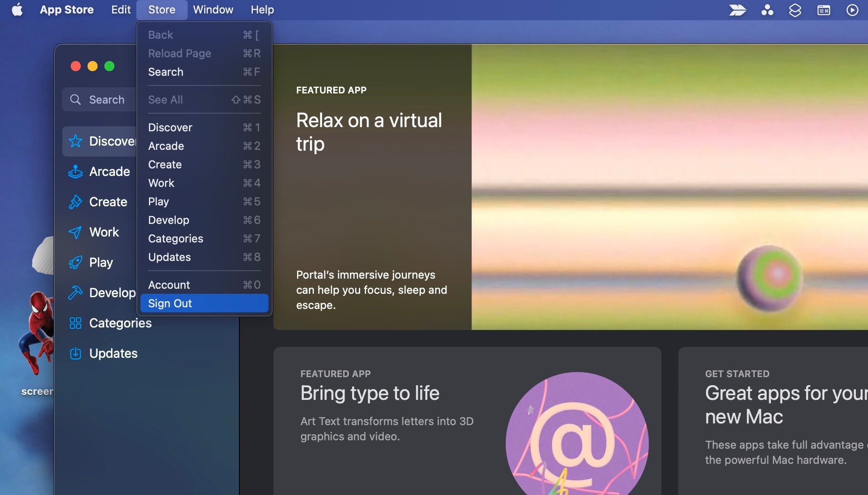The image size is (868, 495).
Task: Click the Arcade joystick icon in sidebar
Action: (75, 171)
